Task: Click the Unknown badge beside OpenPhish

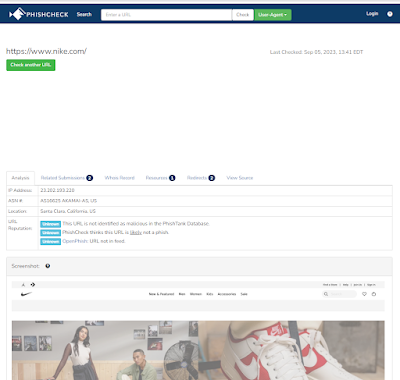Action: pyautogui.click(x=50, y=241)
